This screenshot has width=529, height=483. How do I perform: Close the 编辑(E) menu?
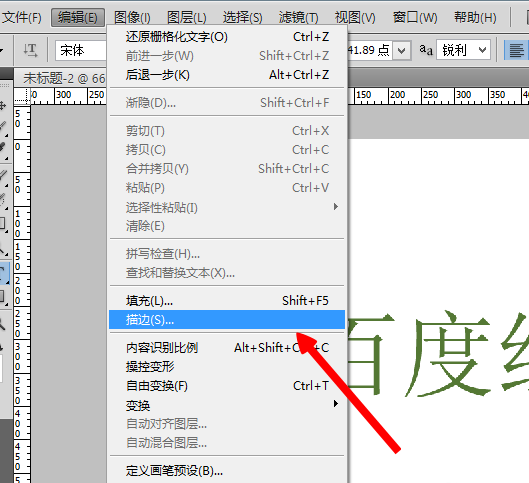(78, 17)
